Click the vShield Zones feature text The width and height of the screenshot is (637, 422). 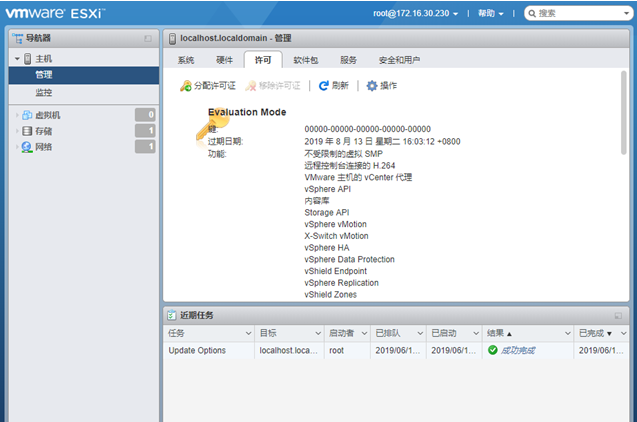331,294
